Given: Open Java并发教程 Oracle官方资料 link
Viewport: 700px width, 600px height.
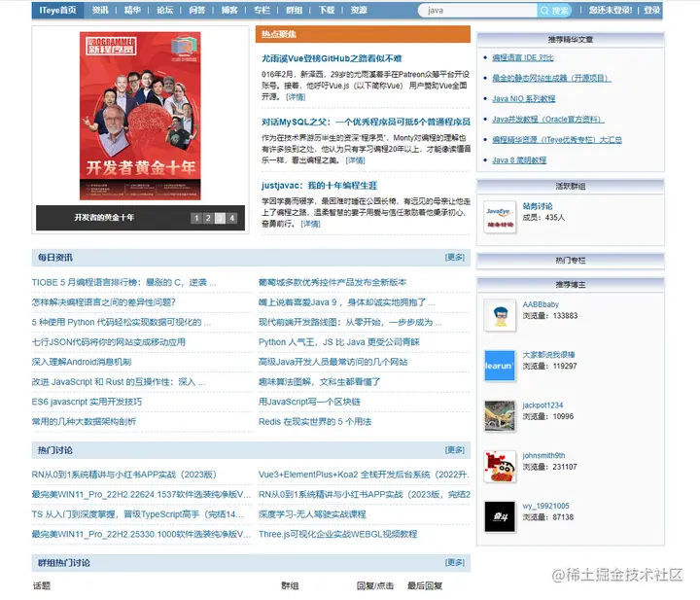Looking at the screenshot, I should pos(547,120).
